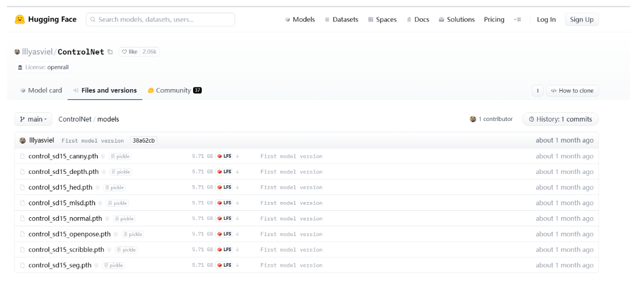
Task: Click the contributor avatar next to 1 contributor
Action: click(473, 119)
